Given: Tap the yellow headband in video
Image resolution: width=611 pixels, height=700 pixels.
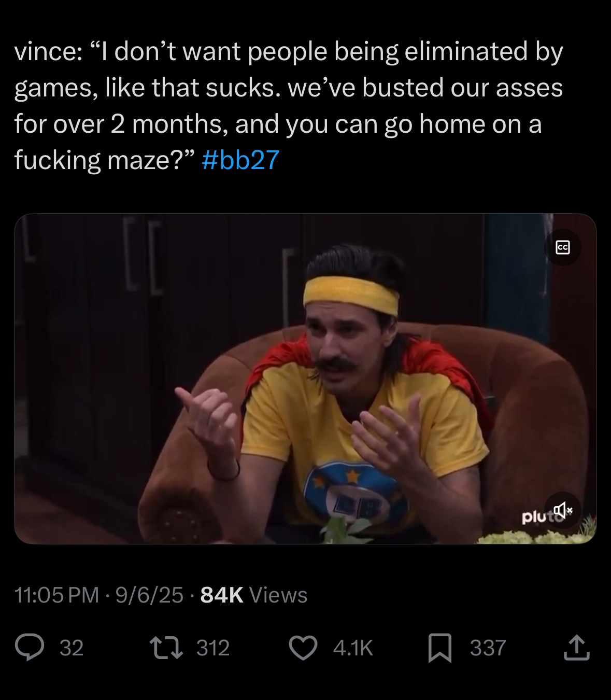Looking at the screenshot, I should (x=351, y=295).
